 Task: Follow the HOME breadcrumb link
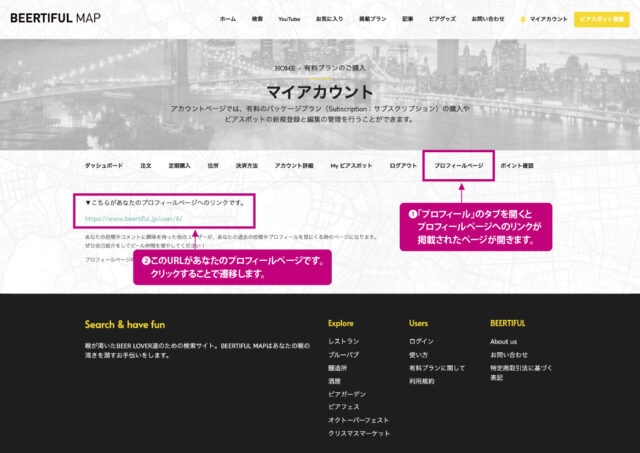tap(284, 68)
